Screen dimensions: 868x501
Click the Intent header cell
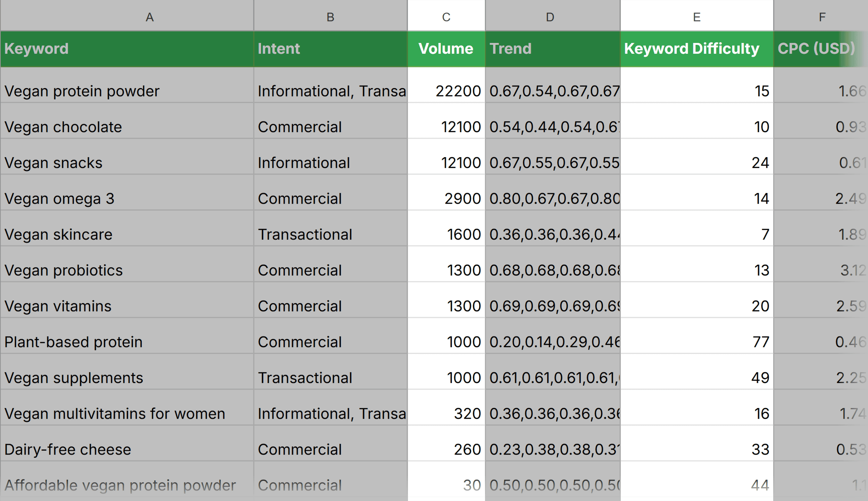(x=331, y=49)
